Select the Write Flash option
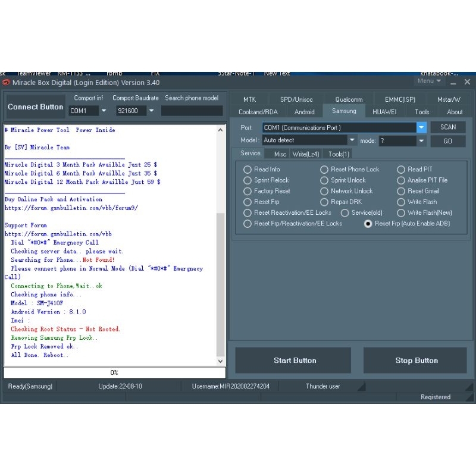Image resolution: width=476 pixels, height=476 pixels. click(401, 202)
